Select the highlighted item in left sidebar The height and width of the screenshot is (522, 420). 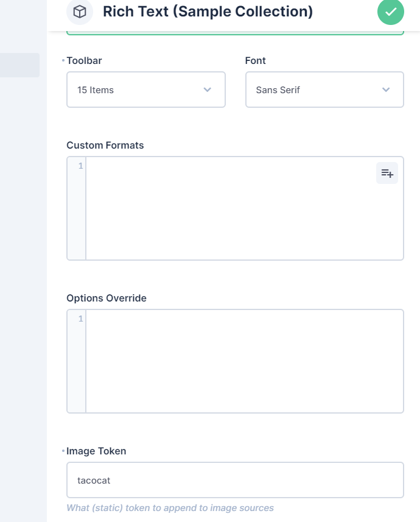coord(19,65)
